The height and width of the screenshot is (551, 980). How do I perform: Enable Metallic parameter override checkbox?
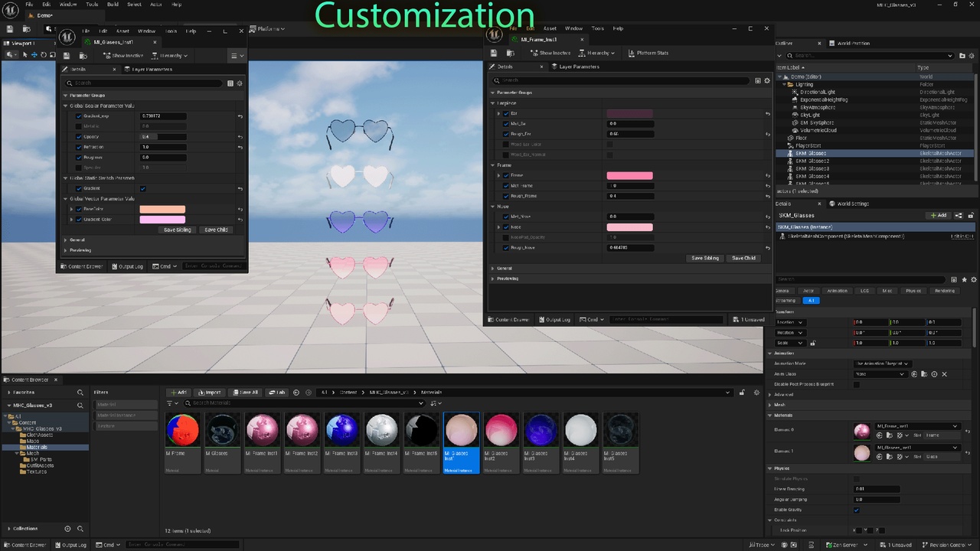coord(78,126)
